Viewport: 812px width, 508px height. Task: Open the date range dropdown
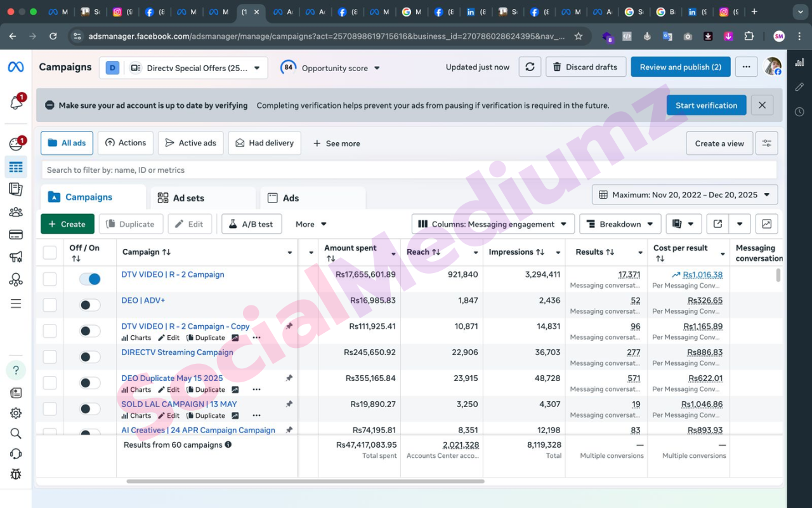click(x=684, y=195)
